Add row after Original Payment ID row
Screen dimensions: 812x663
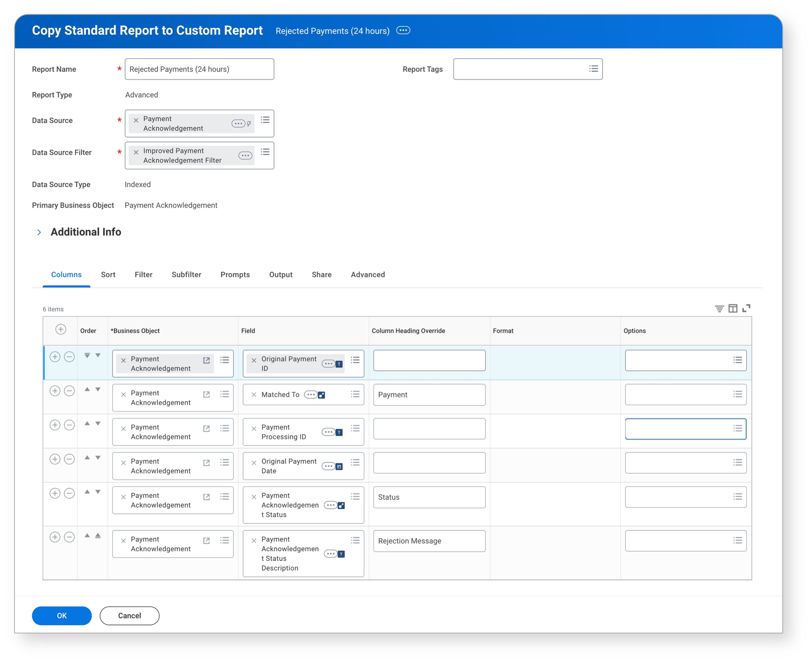55,357
